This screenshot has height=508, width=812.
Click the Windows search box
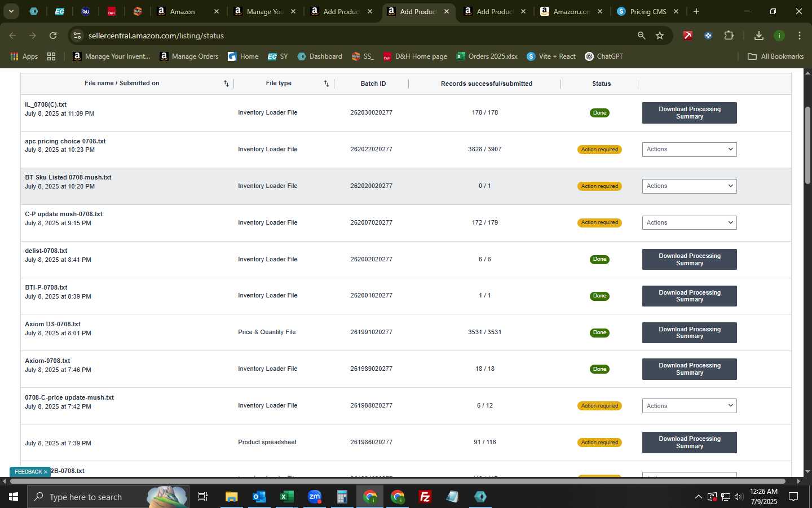click(x=108, y=497)
